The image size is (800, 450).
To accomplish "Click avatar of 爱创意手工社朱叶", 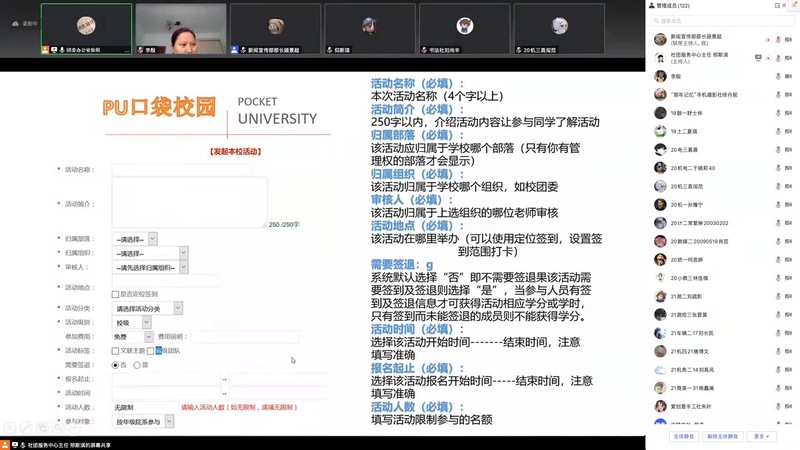I will pos(660,406).
